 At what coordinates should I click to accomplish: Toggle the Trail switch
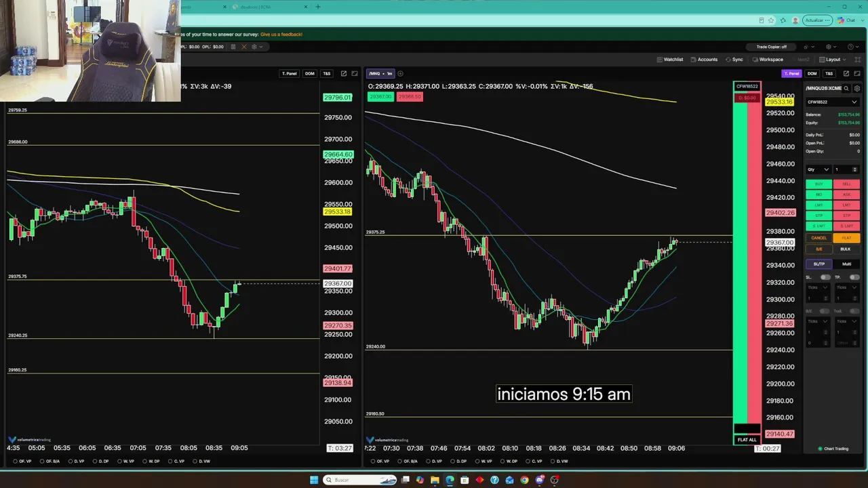pos(854,311)
